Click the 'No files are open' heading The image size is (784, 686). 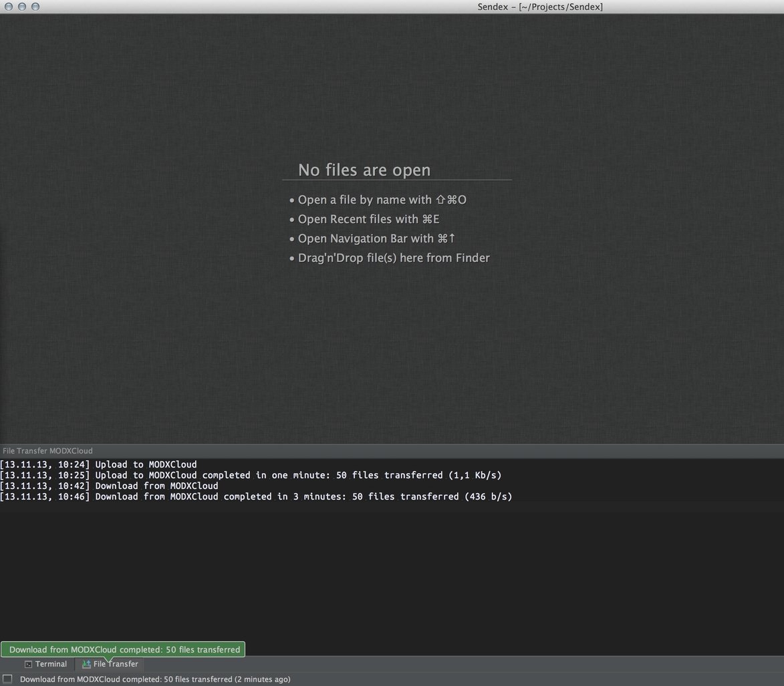364,170
